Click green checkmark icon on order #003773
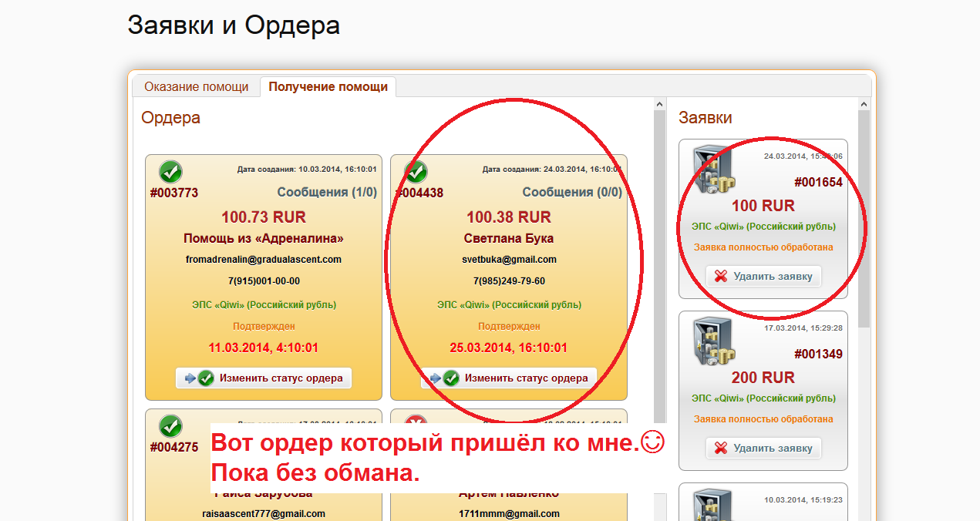The width and height of the screenshot is (980, 521). (x=170, y=171)
